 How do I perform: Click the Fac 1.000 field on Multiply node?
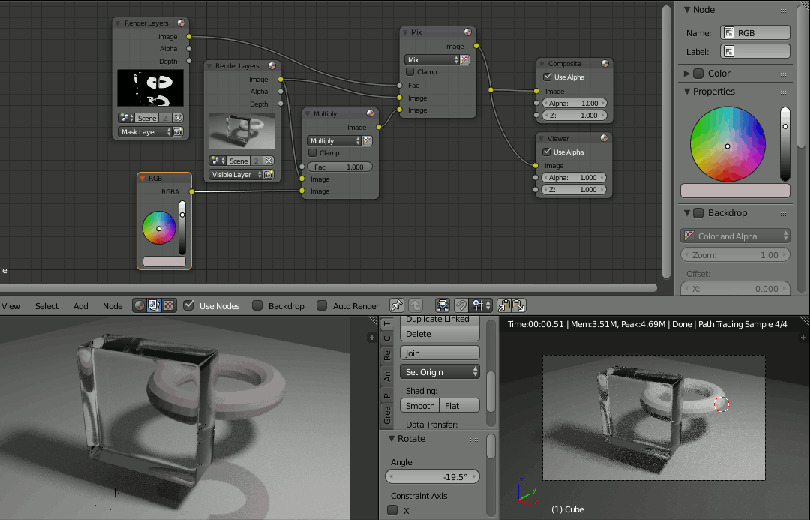click(x=339, y=167)
